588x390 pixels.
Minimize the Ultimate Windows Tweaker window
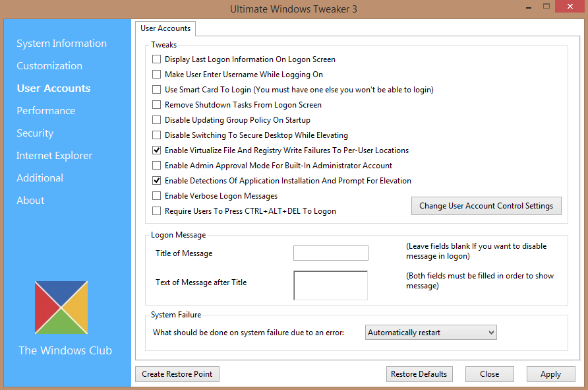529,7
